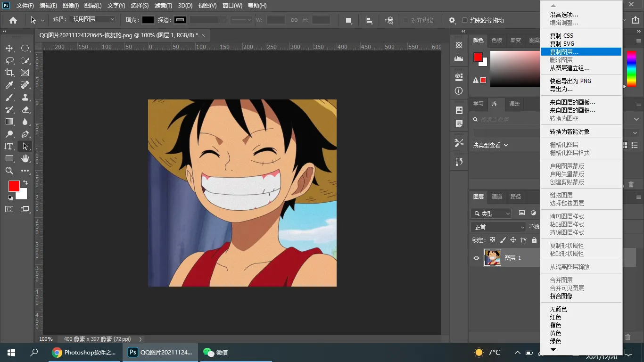Open the Edit Toolbar three-dots icon
The image size is (644, 362).
pos(25,171)
